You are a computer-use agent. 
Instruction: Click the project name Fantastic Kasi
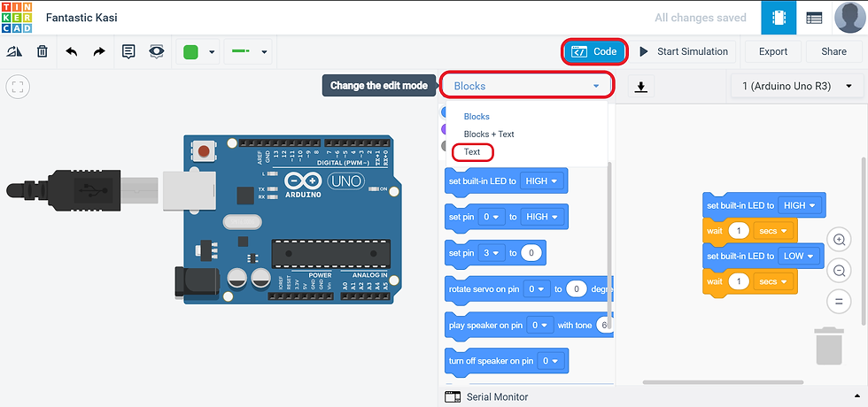(81, 18)
